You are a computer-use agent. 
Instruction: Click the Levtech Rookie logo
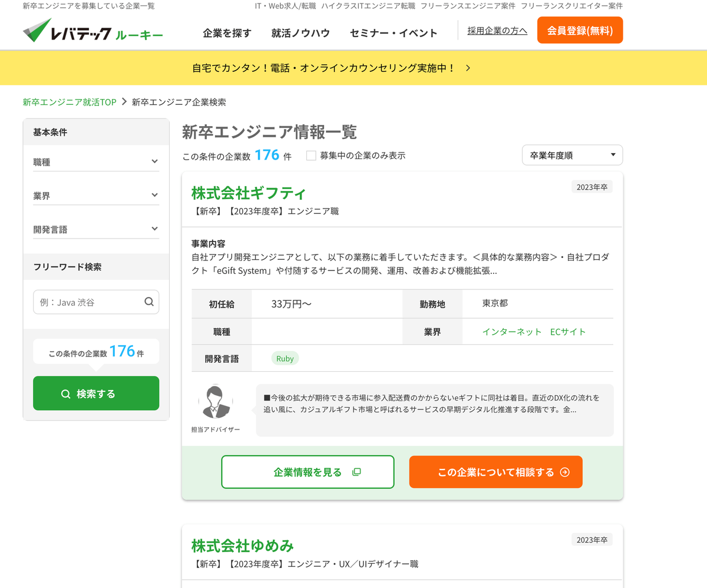[x=92, y=31]
